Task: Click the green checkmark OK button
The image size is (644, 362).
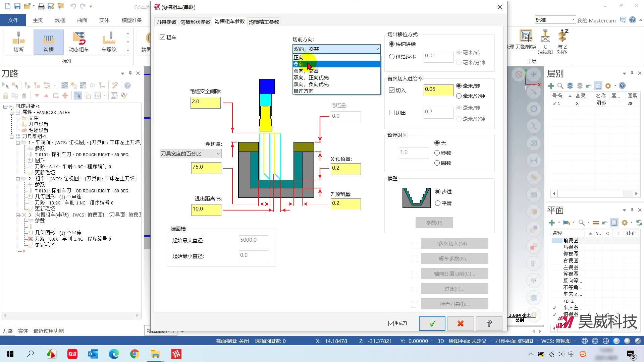Action: pyautogui.click(x=432, y=323)
